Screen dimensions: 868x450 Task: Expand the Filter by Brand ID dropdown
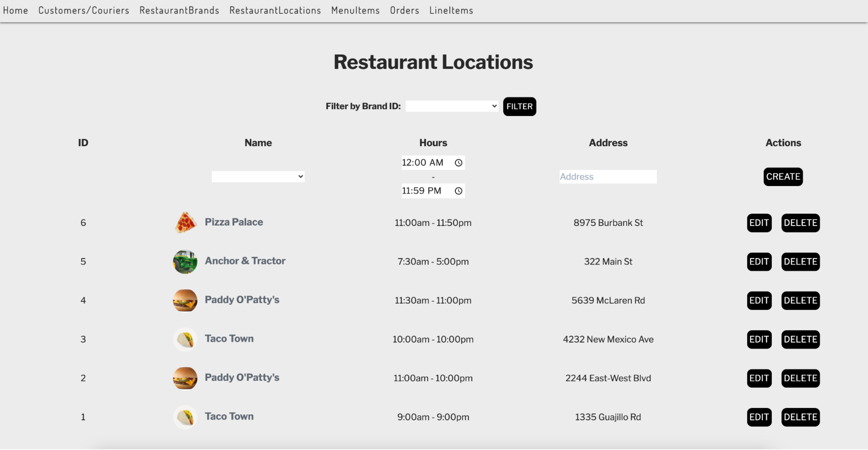tap(452, 106)
